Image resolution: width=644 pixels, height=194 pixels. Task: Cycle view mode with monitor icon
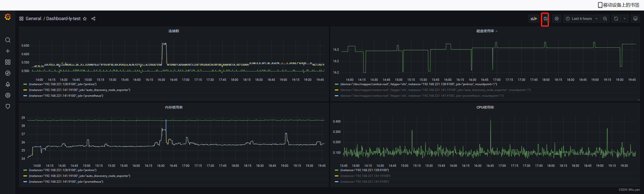(635, 19)
